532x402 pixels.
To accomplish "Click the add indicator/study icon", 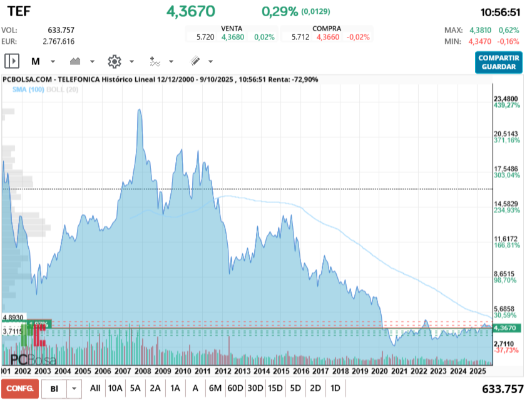I will [x=155, y=61].
